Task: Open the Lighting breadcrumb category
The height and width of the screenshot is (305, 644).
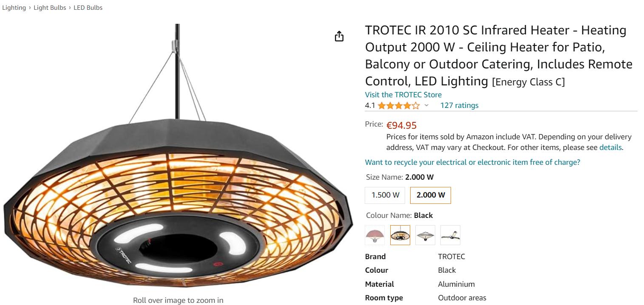Action: pos(14,8)
